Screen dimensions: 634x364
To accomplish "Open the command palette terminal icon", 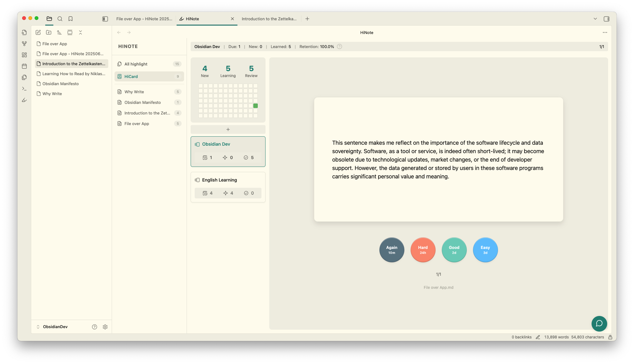I will (24, 89).
